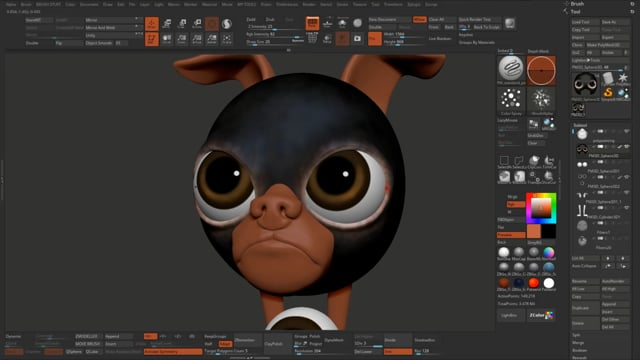Expand the Merge subtool section
Viewport: 640px width, 360px height.
[x=578, y=343]
